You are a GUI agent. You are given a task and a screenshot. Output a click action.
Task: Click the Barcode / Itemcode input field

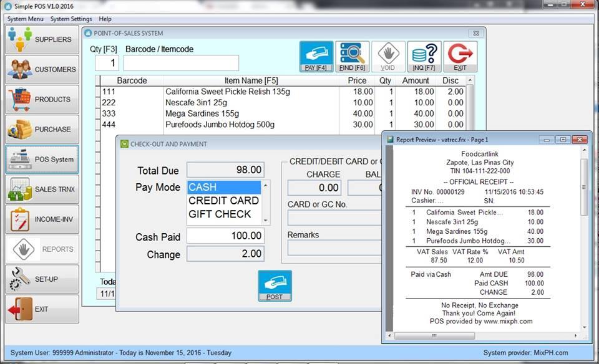point(181,63)
